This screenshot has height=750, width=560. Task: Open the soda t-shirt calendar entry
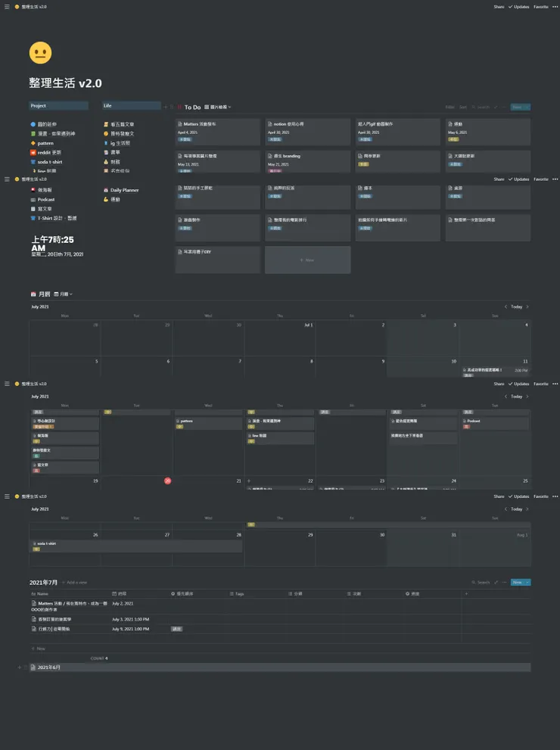click(136, 546)
